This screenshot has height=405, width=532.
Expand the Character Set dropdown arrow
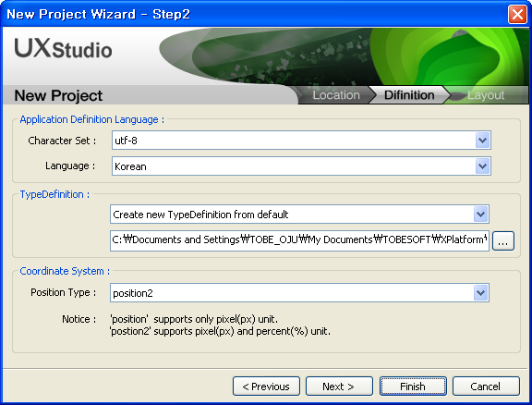[482, 141]
